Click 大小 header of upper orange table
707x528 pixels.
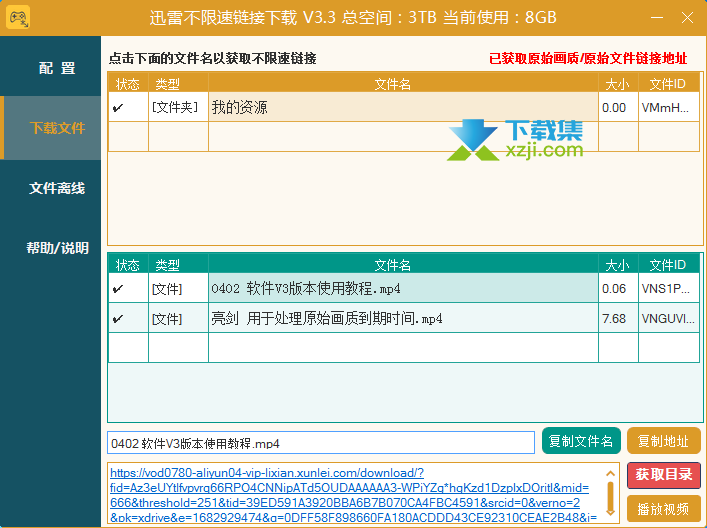[x=617, y=84]
